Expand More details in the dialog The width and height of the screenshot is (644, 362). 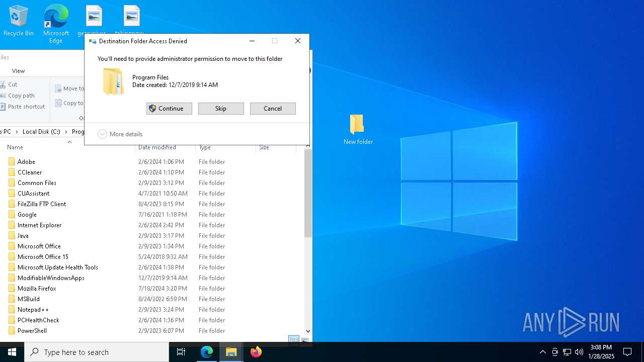point(120,134)
